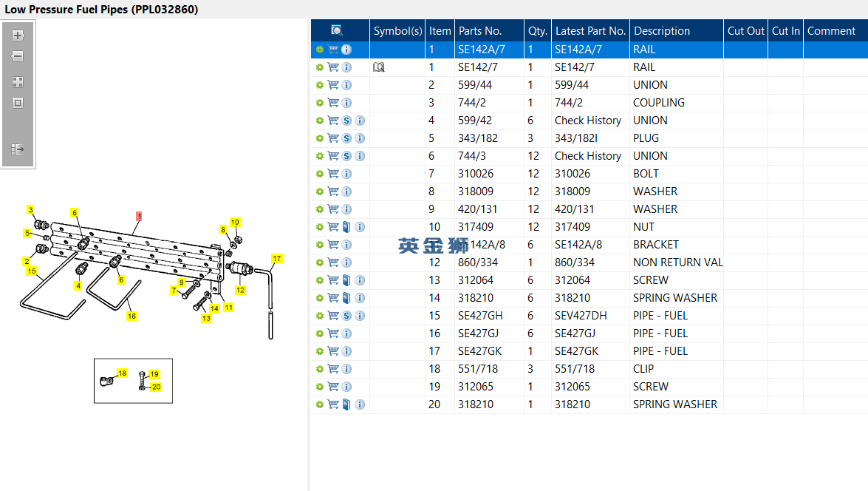The width and height of the screenshot is (868, 491).
Task: Click supersession icon for SE427GH pipe
Action: pos(346,315)
